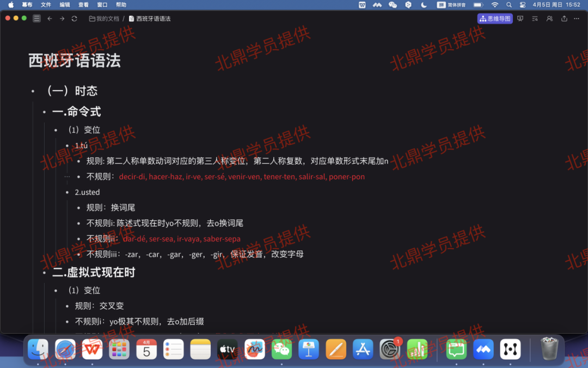Open Finder from the dock
The width and height of the screenshot is (588, 368).
pyautogui.click(x=38, y=349)
